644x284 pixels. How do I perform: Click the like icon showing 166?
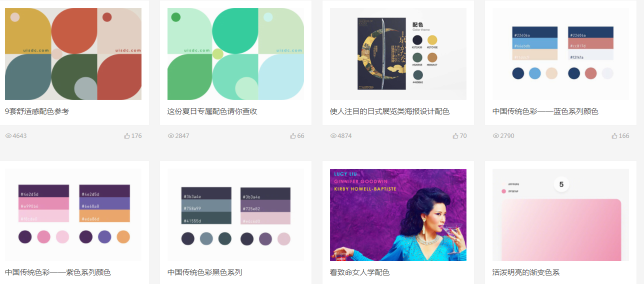(614, 135)
